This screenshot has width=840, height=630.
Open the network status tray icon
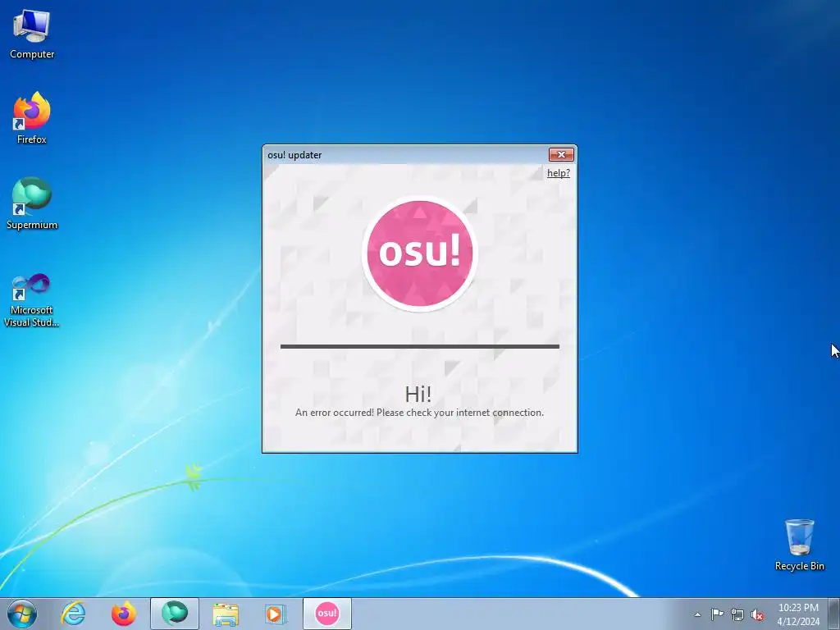pos(737,614)
